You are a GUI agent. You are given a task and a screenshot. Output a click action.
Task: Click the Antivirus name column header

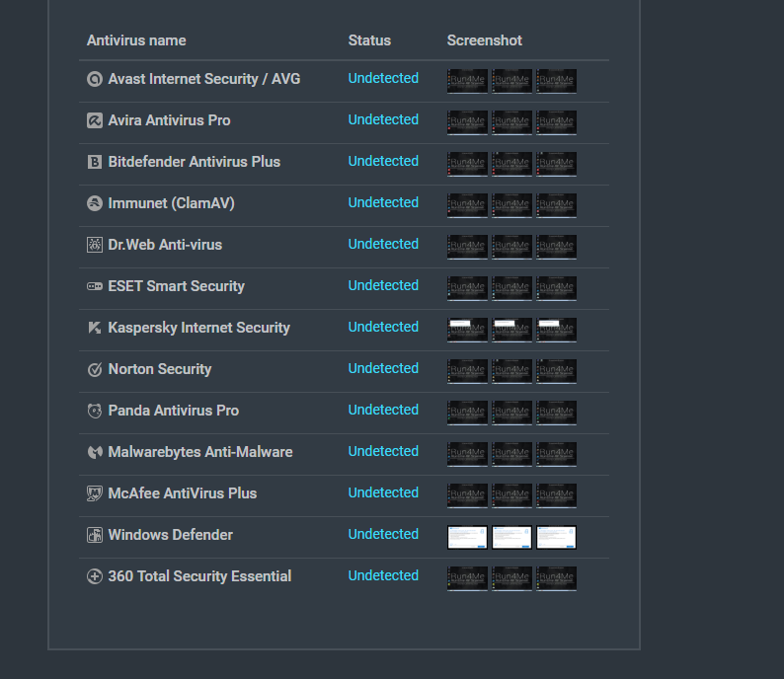pyautogui.click(x=136, y=40)
